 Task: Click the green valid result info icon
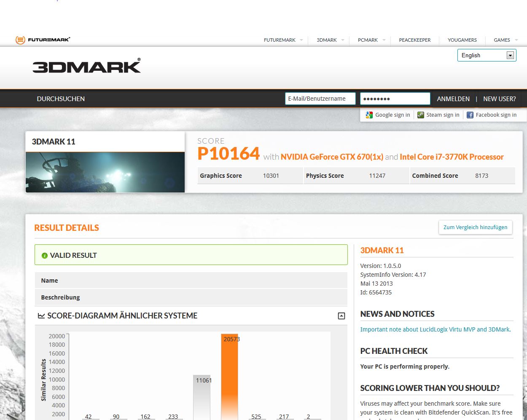coord(45,256)
